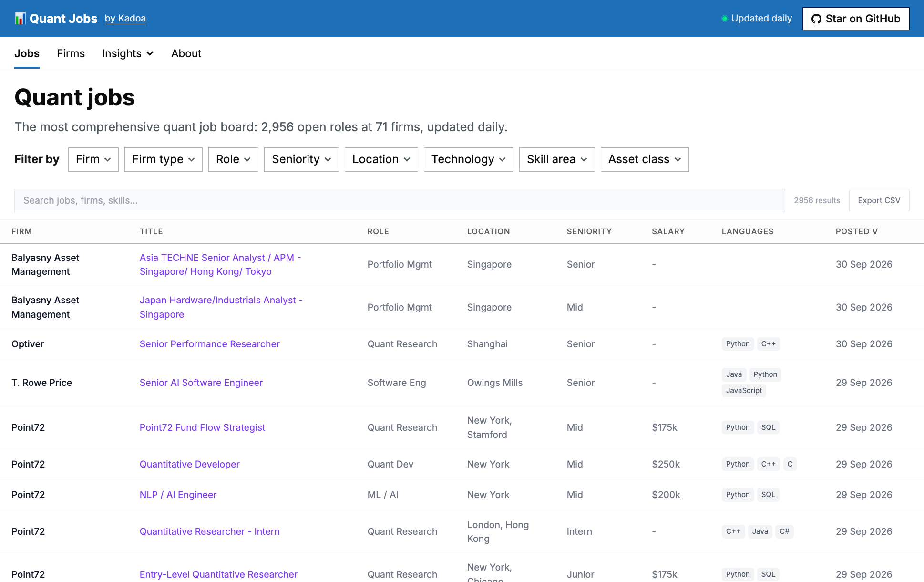Open Point72 Fund Flow Strategist listing
Image resolution: width=924 pixels, height=582 pixels.
click(x=202, y=427)
